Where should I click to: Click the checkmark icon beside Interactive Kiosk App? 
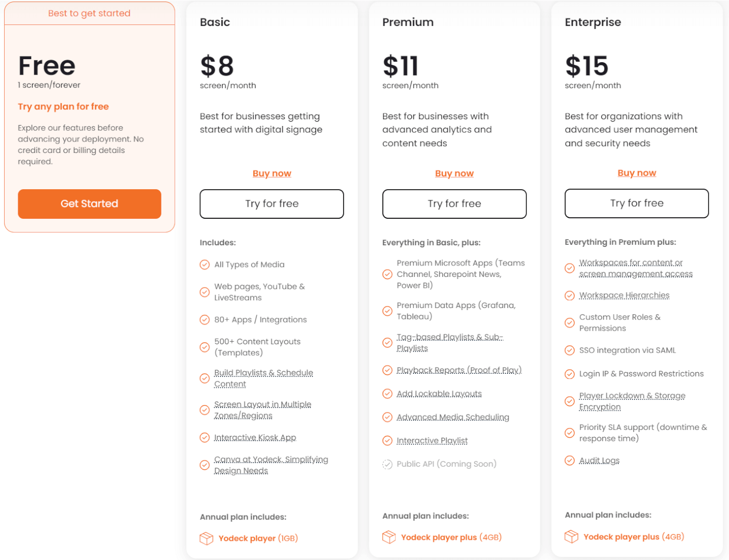(205, 438)
